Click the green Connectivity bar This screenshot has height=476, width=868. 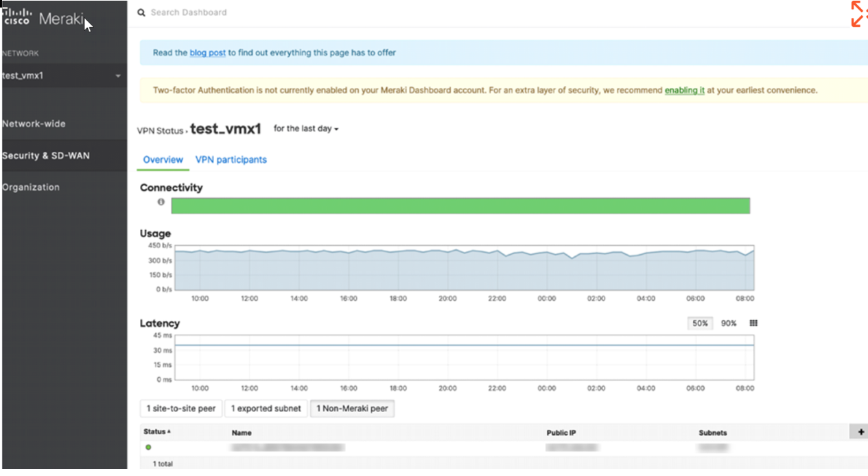point(460,206)
